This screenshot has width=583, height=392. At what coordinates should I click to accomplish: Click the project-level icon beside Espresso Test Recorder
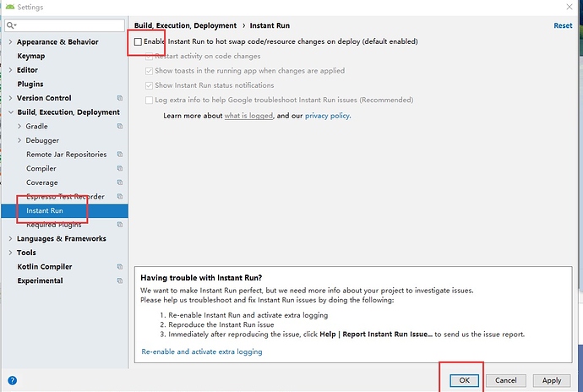tap(120, 196)
